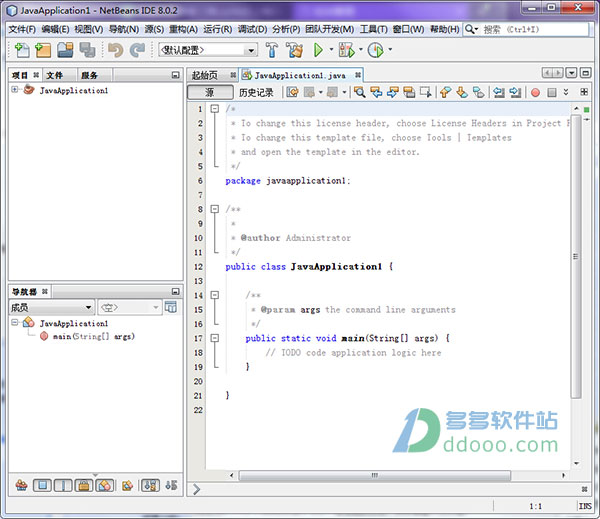Click the Last Edit location icon in editor toolbar

click(293, 92)
